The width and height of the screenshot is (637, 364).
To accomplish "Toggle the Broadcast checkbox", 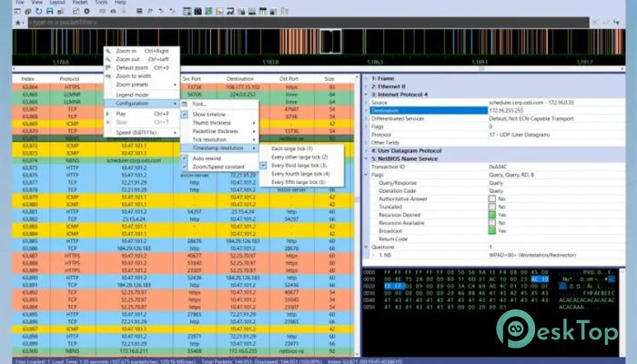I will (x=492, y=231).
